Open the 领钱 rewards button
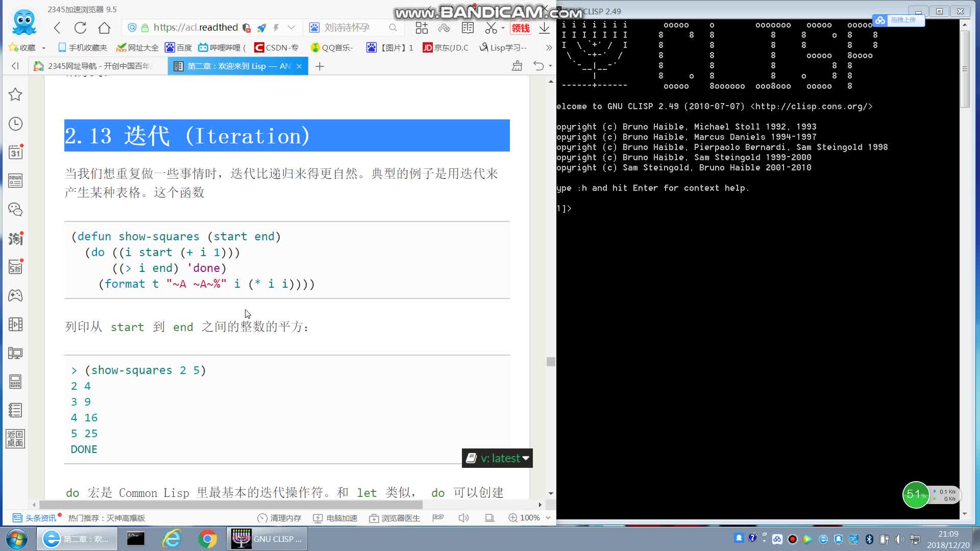Image resolution: width=980 pixels, height=551 pixels. click(x=521, y=28)
